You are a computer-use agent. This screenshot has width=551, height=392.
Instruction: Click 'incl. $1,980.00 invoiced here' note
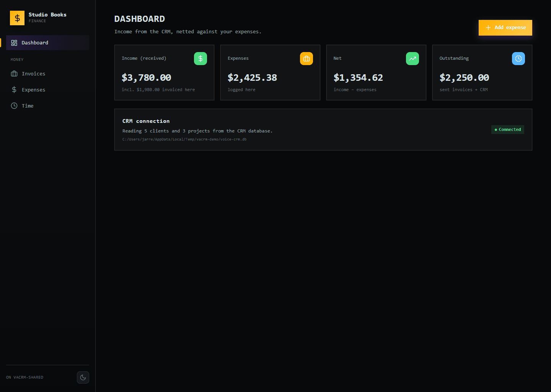158,90
